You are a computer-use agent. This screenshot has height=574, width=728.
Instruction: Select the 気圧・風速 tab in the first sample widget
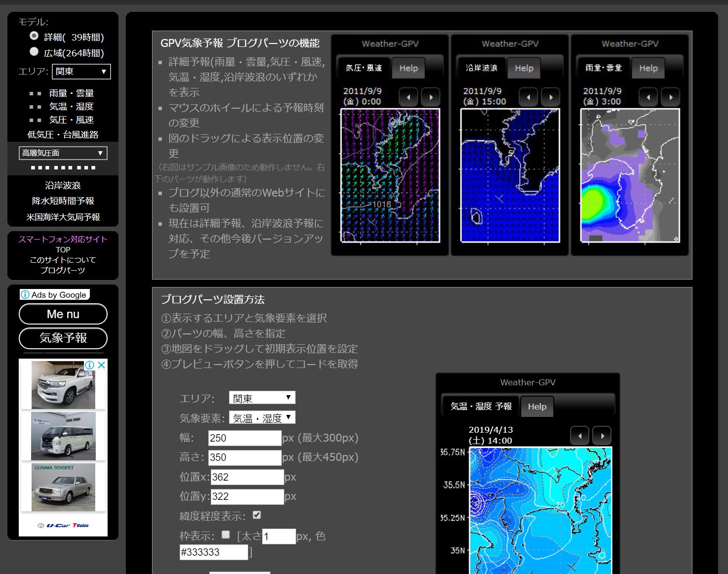pyautogui.click(x=364, y=68)
